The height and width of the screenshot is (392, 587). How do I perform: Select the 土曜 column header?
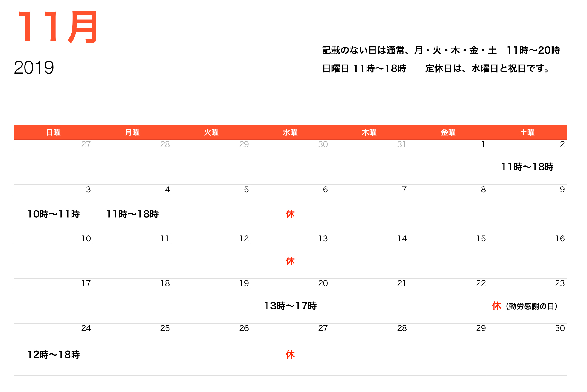[x=527, y=132]
